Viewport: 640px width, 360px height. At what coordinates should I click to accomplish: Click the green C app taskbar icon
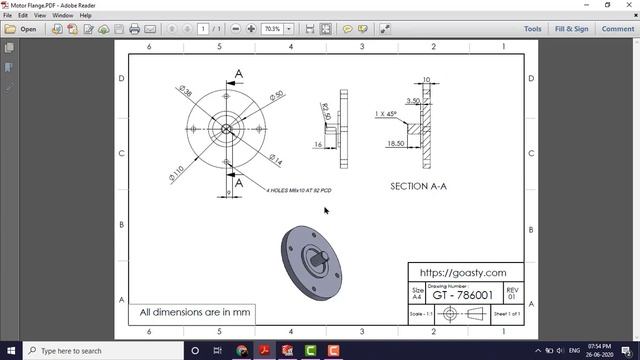(311, 351)
